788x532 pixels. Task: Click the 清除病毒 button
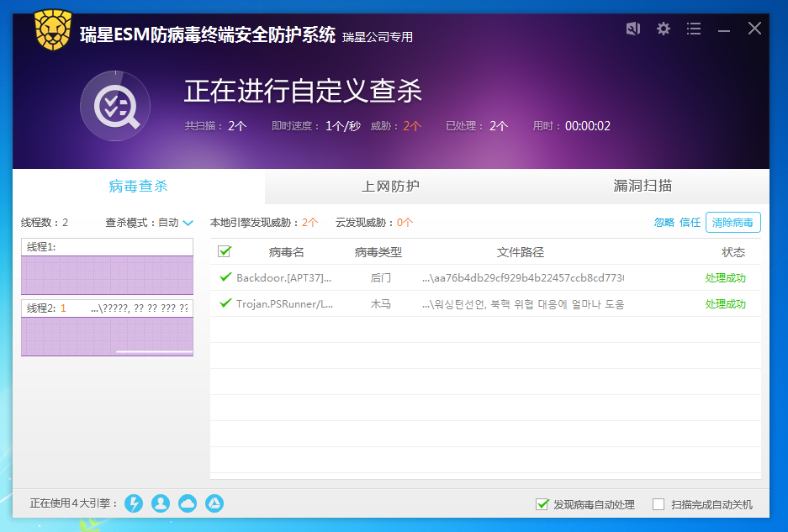(x=732, y=223)
